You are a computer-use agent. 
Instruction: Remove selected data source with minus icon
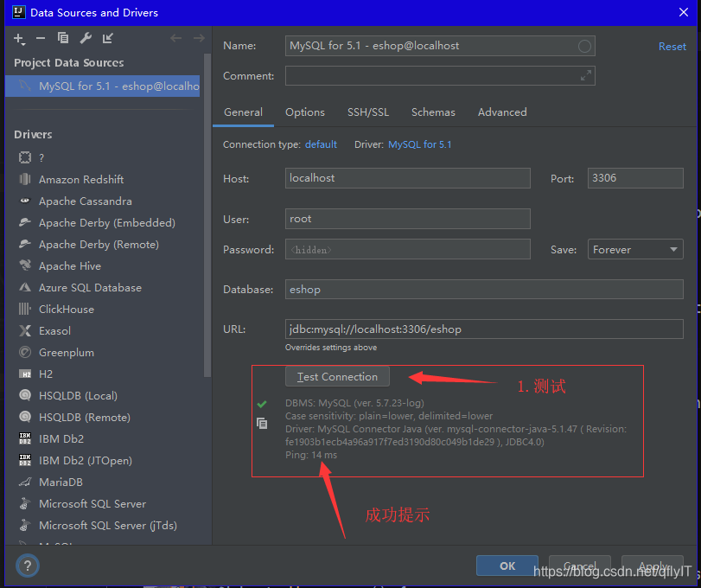[x=41, y=38]
